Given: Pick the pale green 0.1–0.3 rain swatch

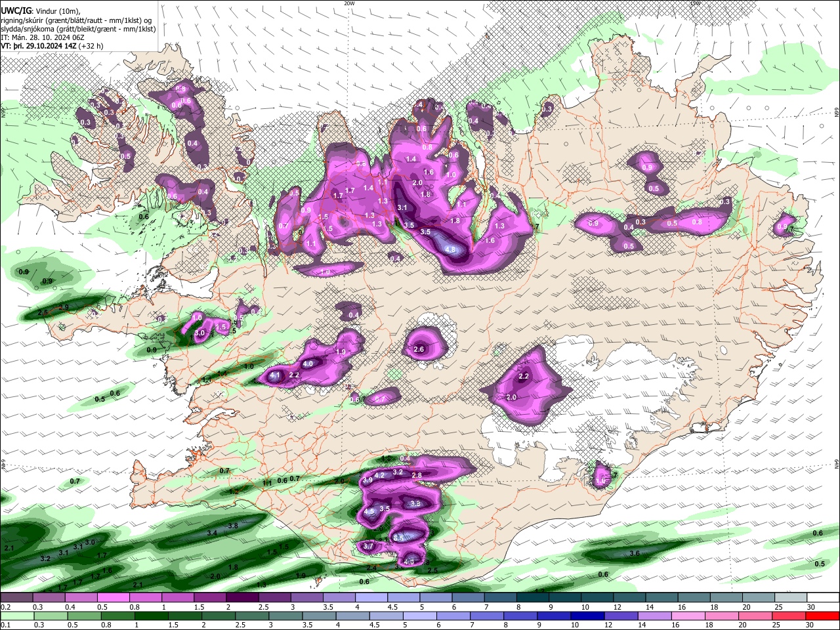Looking at the screenshot, I should [x=16, y=616].
